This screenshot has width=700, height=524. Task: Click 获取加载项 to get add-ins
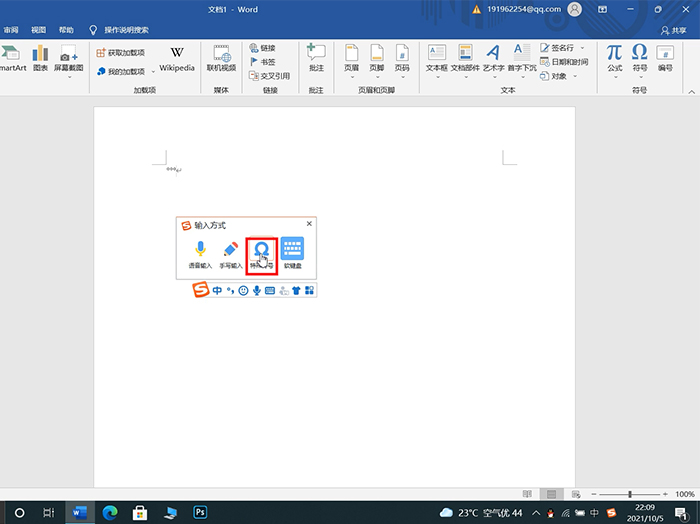pos(121,53)
